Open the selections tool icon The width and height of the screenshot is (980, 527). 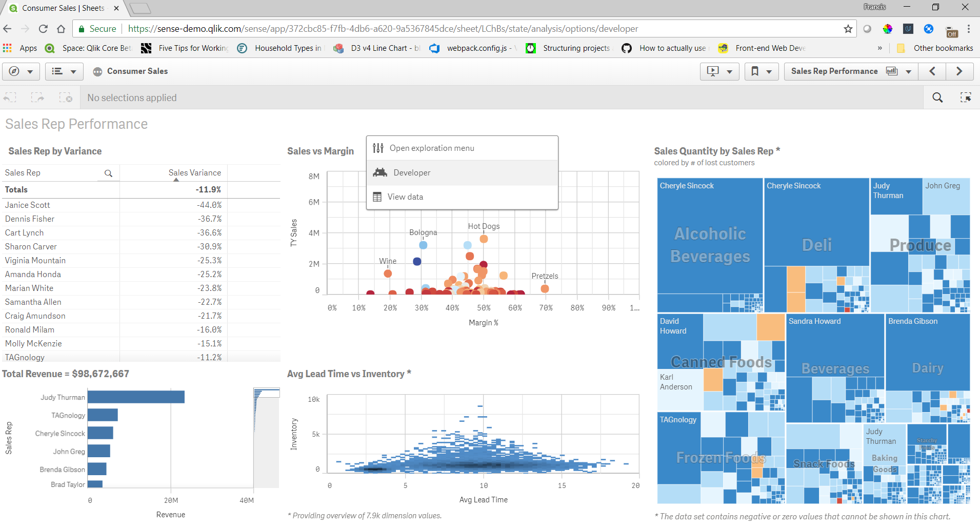966,97
